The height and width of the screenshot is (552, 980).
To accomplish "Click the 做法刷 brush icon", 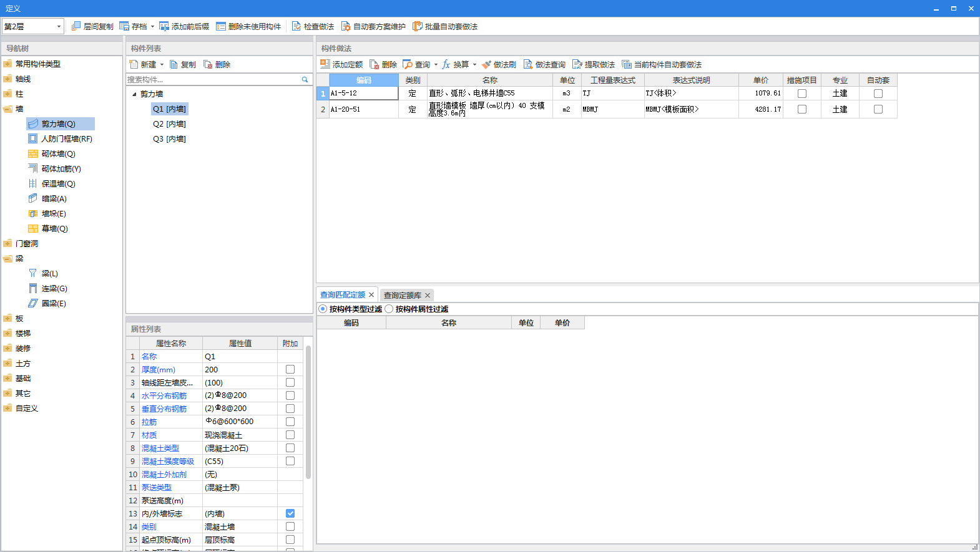I will tap(486, 64).
